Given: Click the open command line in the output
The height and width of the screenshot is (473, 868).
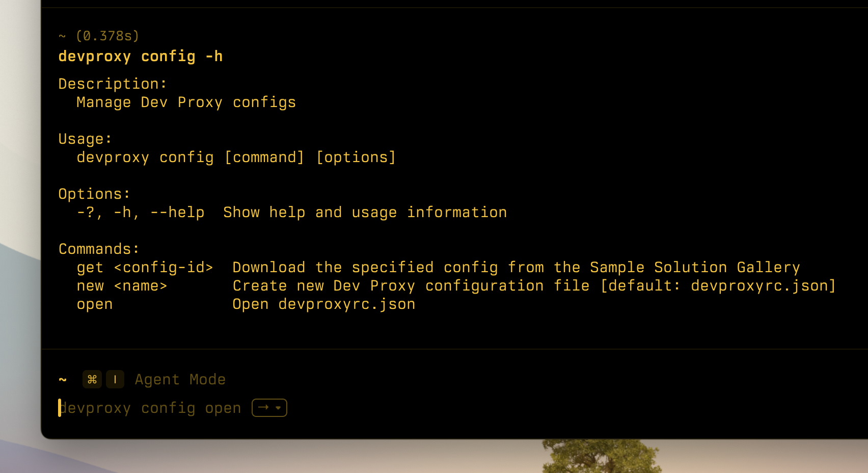Looking at the screenshot, I should [95, 304].
